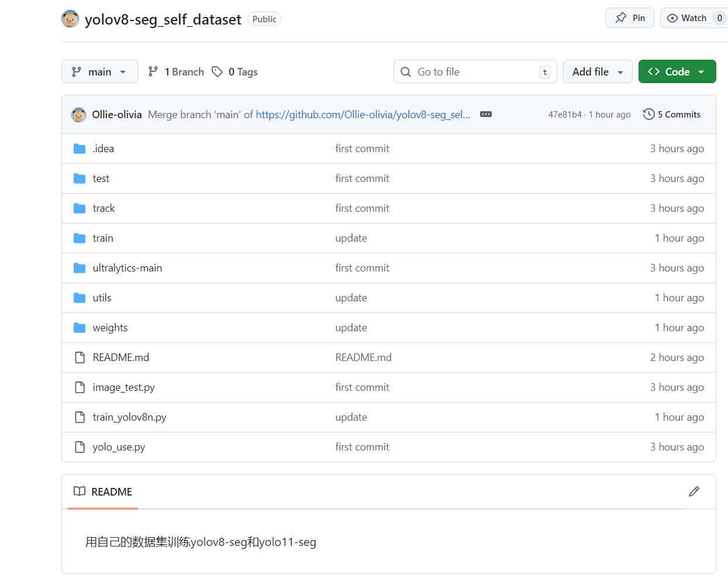Click the Watch count badge showing 0

(720, 18)
